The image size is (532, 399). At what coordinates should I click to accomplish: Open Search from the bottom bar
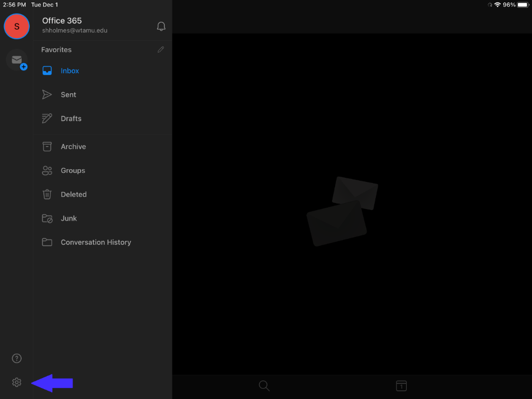[264, 386]
